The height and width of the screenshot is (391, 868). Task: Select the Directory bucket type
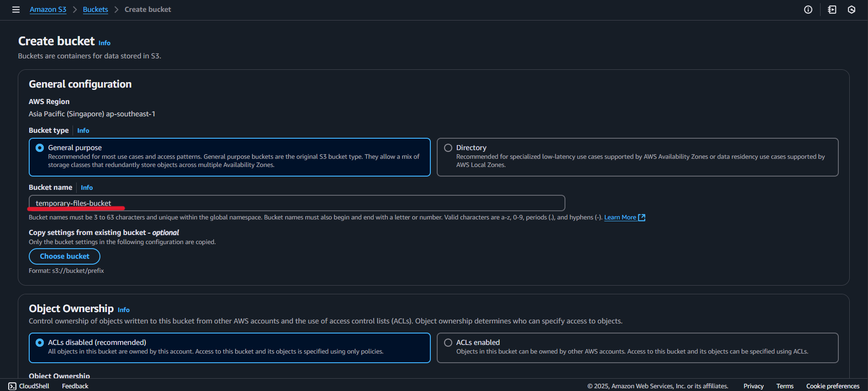click(x=638, y=157)
